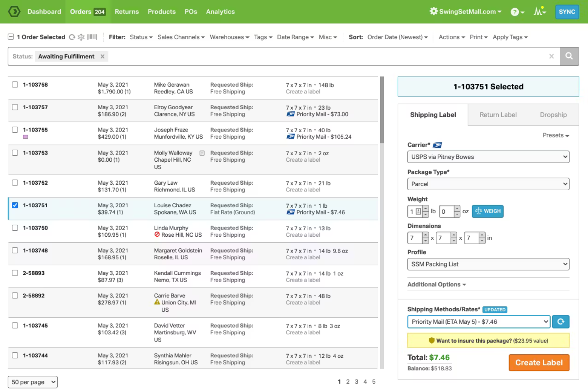Switch to the Return Label tab
The image size is (588, 392).
pos(498,115)
